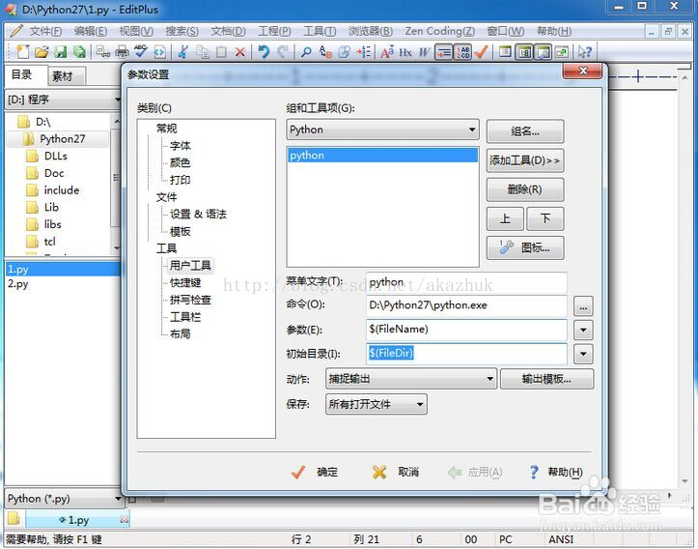Click the 输出模板... button
Image resolution: width=698 pixels, height=549 pixels.
pyautogui.click(x=547, y=379)
